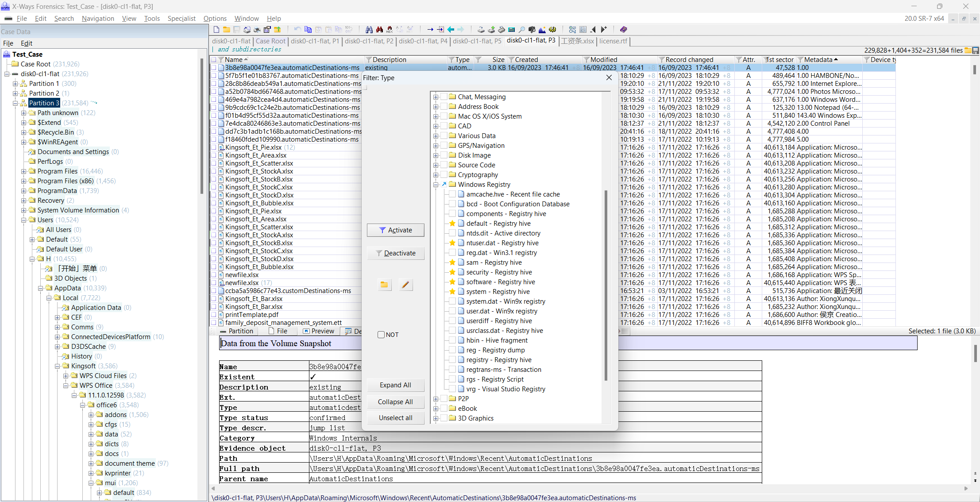Click the folder icon in Filter dialog
The width and height of the screenshot is (980, 502).
click(384, 285)
